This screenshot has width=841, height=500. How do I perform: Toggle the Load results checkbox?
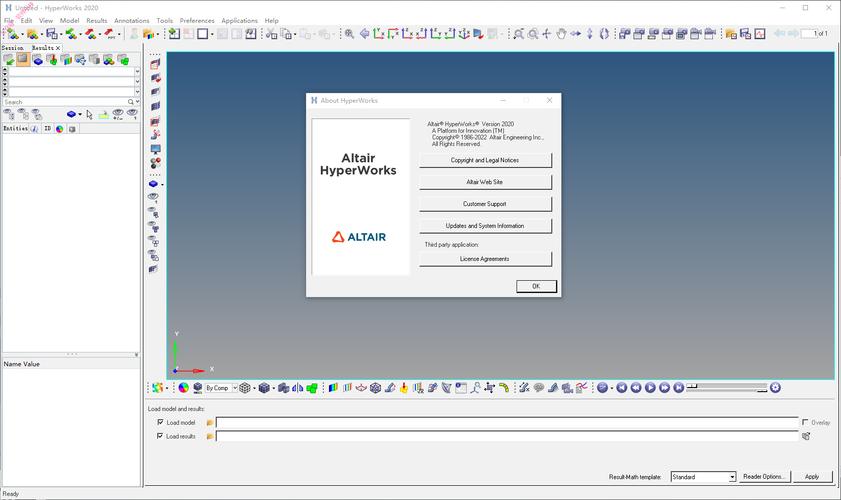[160, 436]
